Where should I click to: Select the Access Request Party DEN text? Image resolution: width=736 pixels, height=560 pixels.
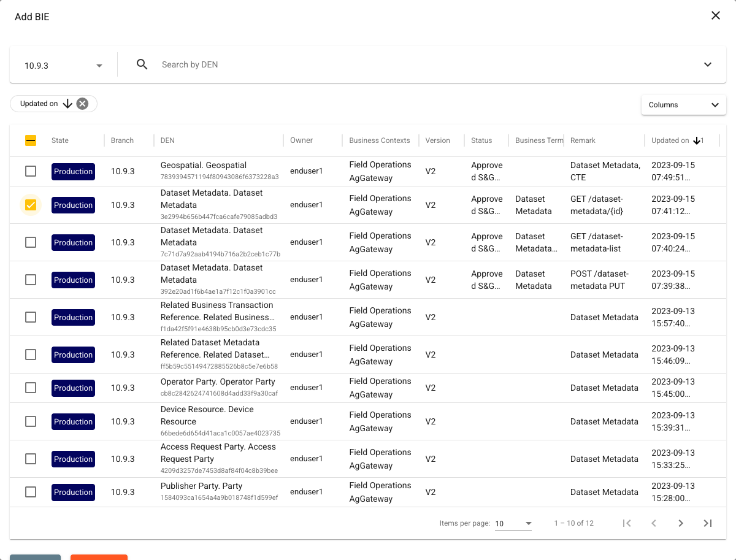coord(218,453)
